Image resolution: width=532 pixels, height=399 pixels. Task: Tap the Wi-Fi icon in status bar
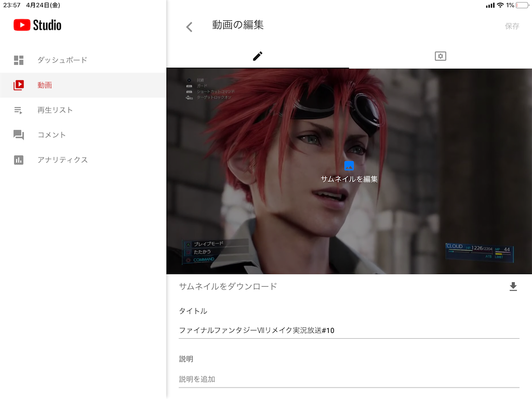click(500, 5)
